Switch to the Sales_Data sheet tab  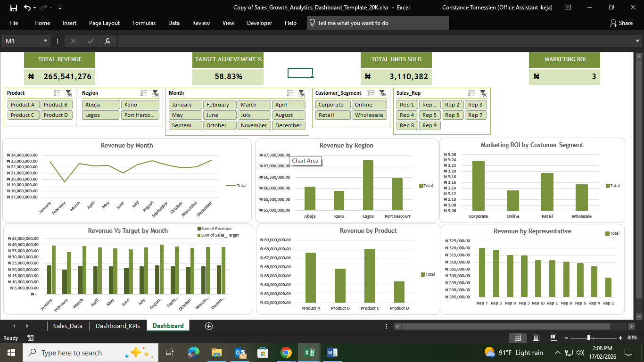pos(67,326)
